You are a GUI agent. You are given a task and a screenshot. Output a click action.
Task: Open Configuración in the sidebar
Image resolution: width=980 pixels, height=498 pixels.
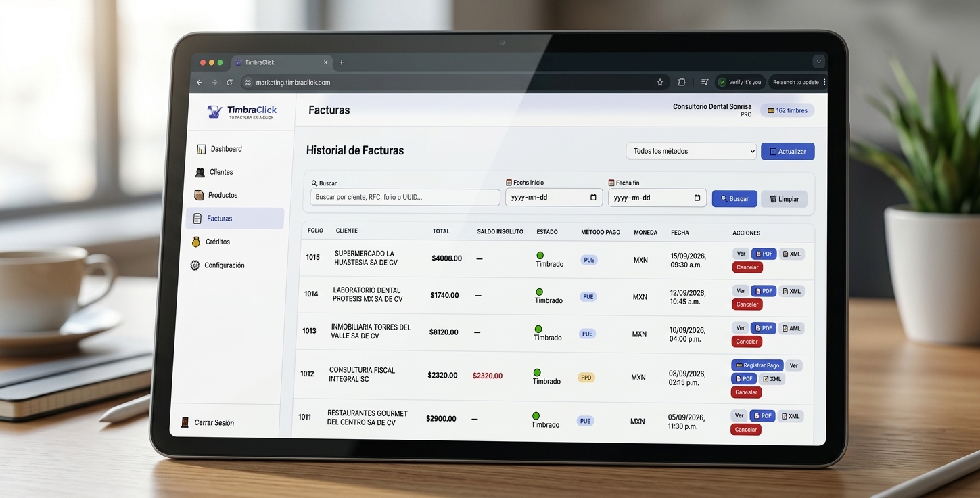[217, 265]
